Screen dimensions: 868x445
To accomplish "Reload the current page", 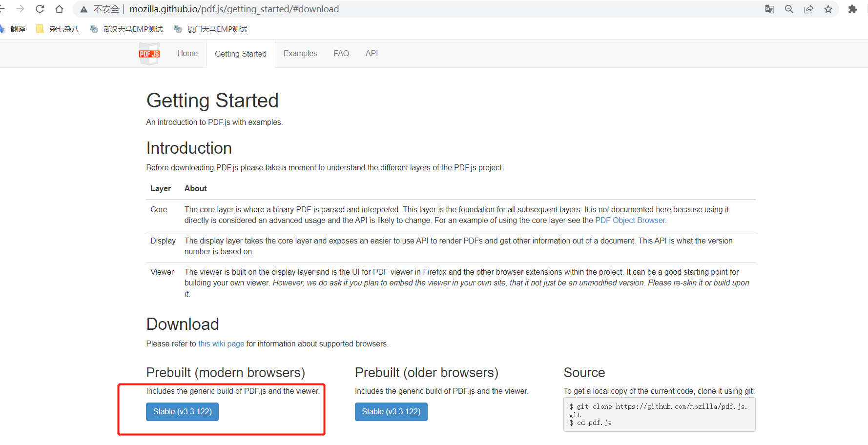I will [40, 9].
